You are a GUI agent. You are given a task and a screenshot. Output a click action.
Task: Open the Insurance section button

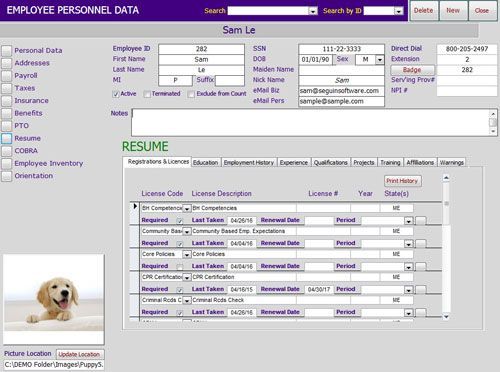pos(6,101)
